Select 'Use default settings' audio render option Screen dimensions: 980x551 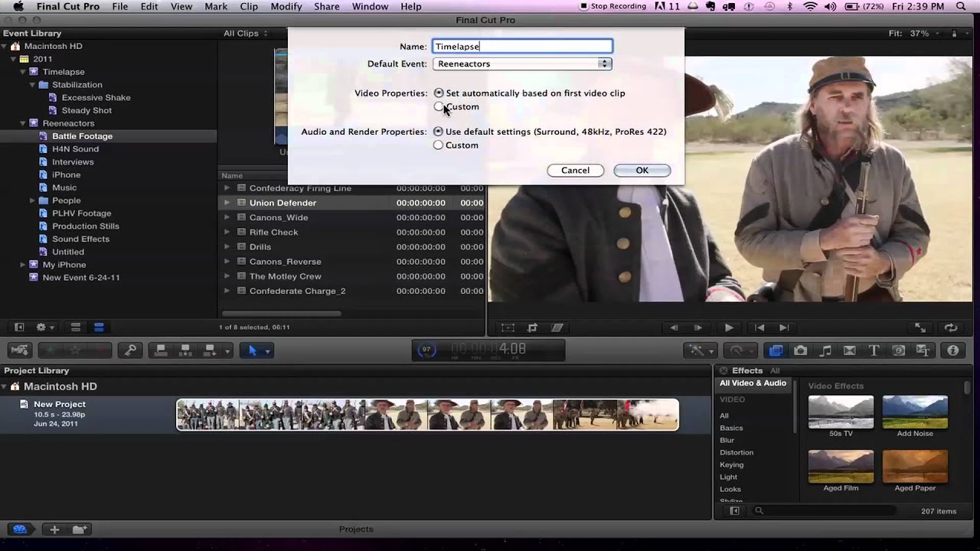click(x=439, y=132)
